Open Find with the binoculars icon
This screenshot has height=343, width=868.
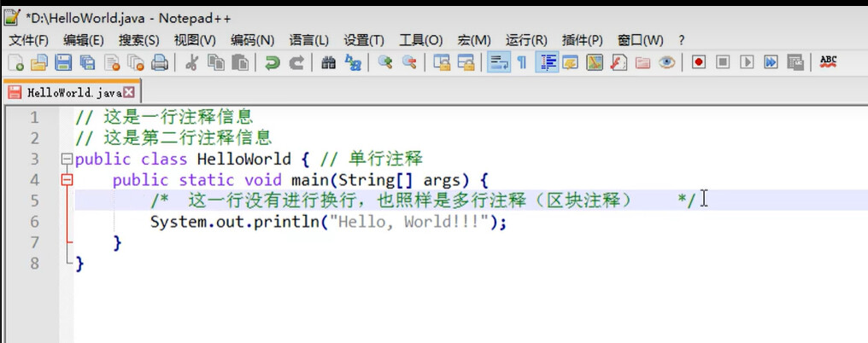pos(328,62)
